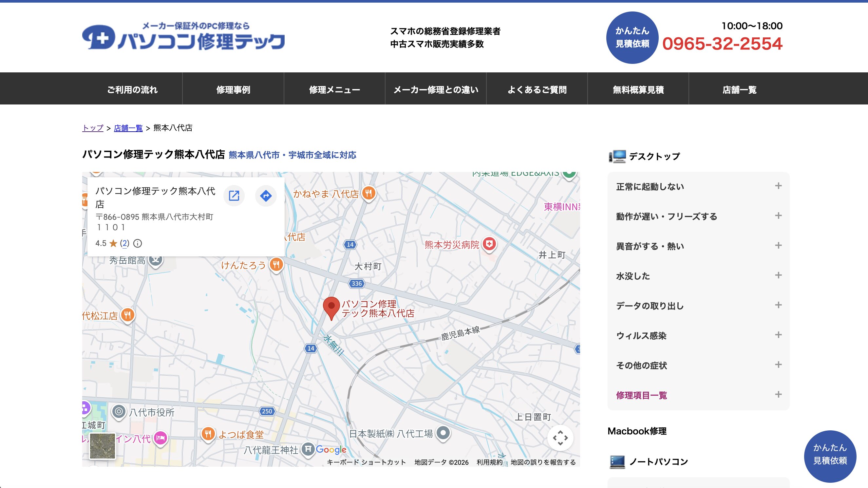Open メーカー修理との違い navigation item
868x488 pixels.
[436, 89]
